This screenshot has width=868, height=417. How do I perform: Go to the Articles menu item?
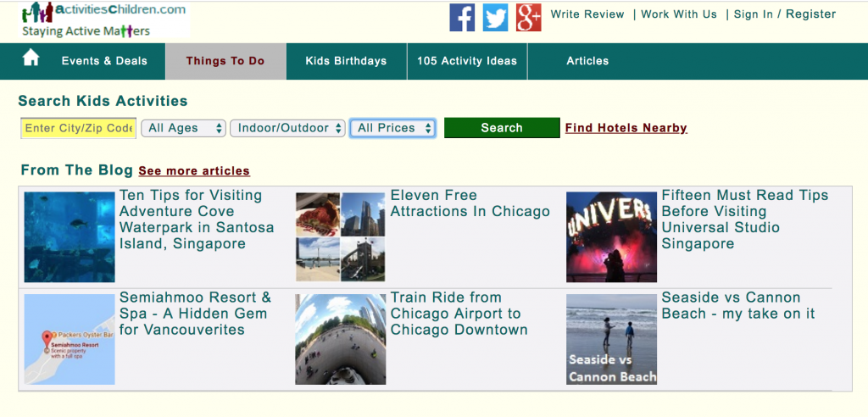(x=587, y=61)
